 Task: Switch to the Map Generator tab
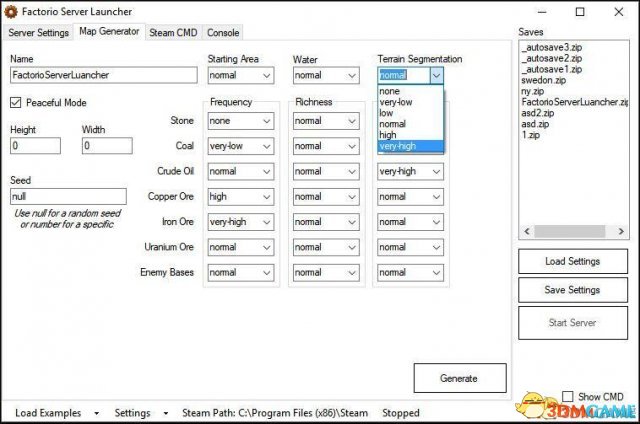pyautogui.click(x=109, y=31)
